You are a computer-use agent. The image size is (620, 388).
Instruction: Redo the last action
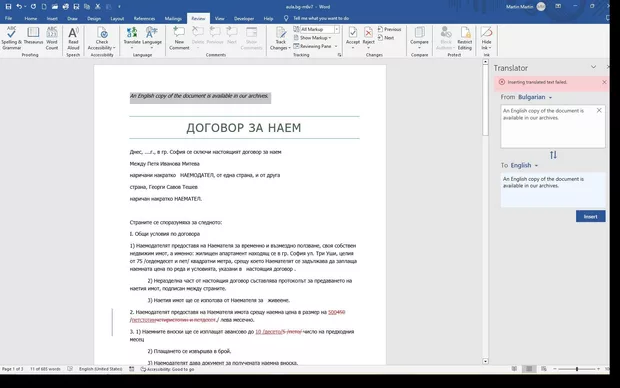[33, 7]
